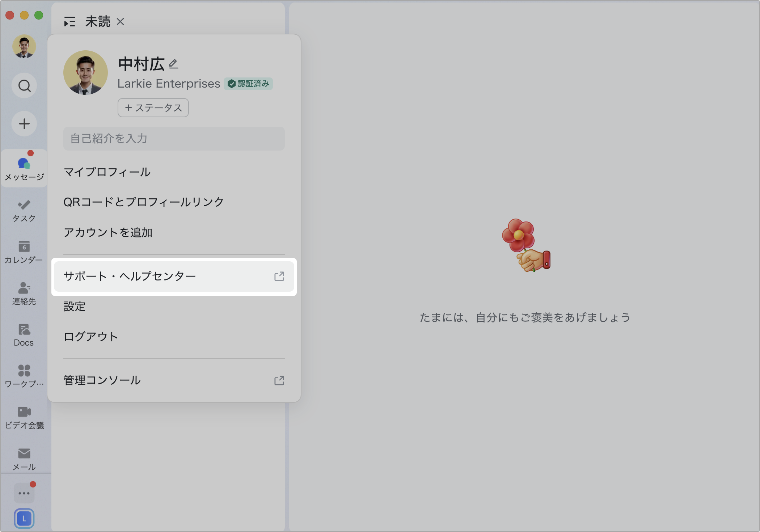Open the Docs section

[x=24, y=335]
